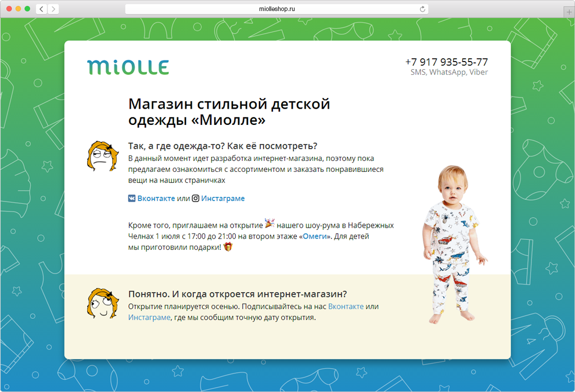Click the gift box emoji
Screen dimensions: 575x392
point(228,247)
